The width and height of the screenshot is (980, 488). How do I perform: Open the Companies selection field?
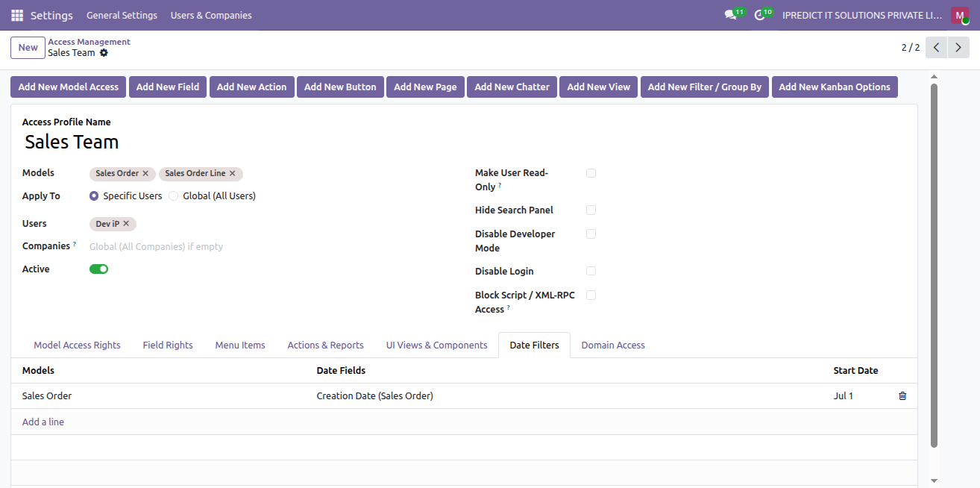268,247
